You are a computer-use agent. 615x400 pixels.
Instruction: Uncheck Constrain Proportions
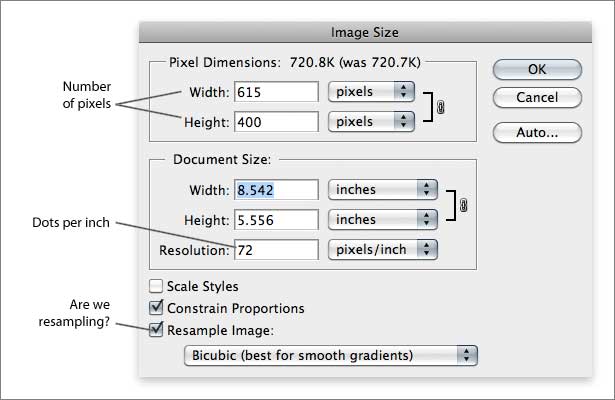pyautogui.click(x=156, y=308)
